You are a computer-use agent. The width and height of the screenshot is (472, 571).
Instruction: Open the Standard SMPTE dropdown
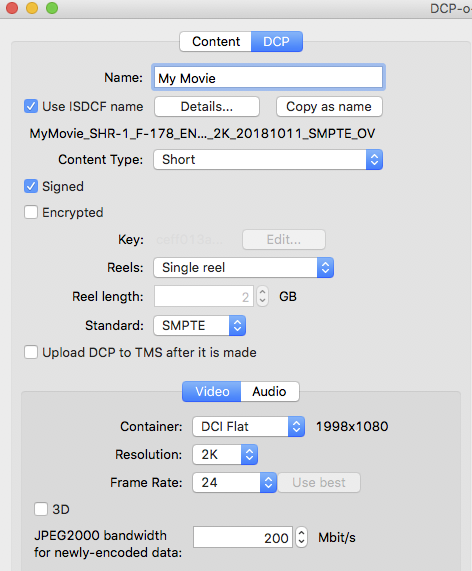(x=200, y=325)
